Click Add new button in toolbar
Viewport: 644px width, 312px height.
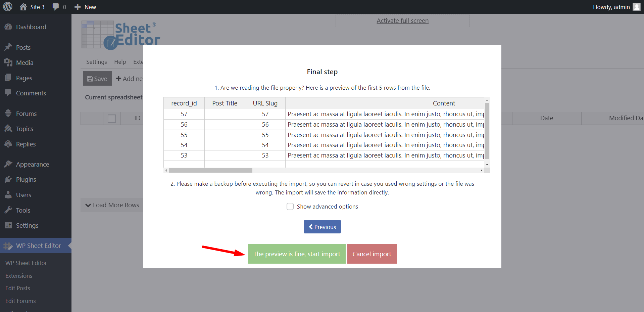click(x=130, y=79)
